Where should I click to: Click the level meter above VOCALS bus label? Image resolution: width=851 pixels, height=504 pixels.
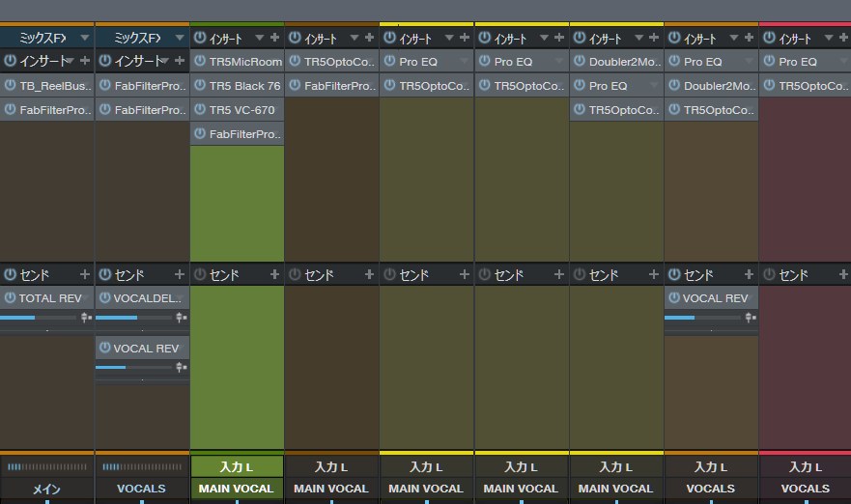142,466
